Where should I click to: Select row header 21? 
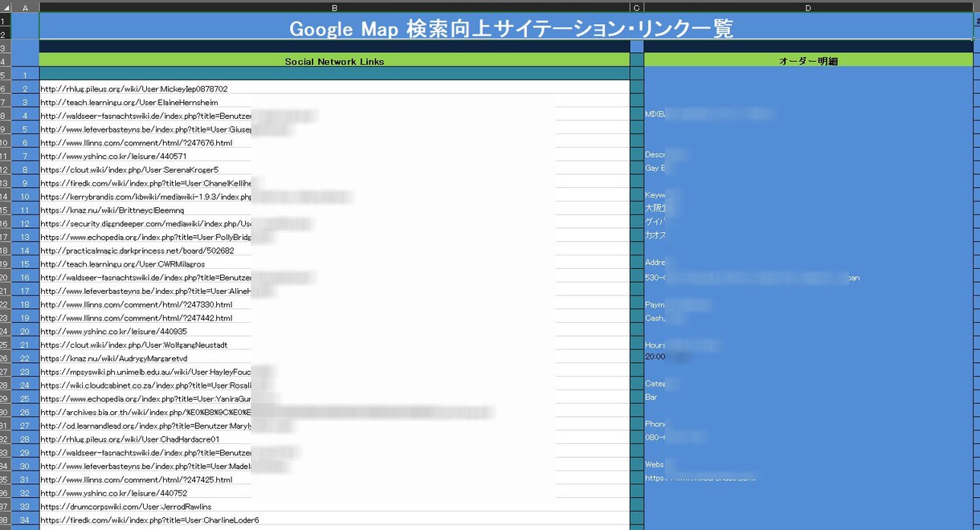pos(5,291)
